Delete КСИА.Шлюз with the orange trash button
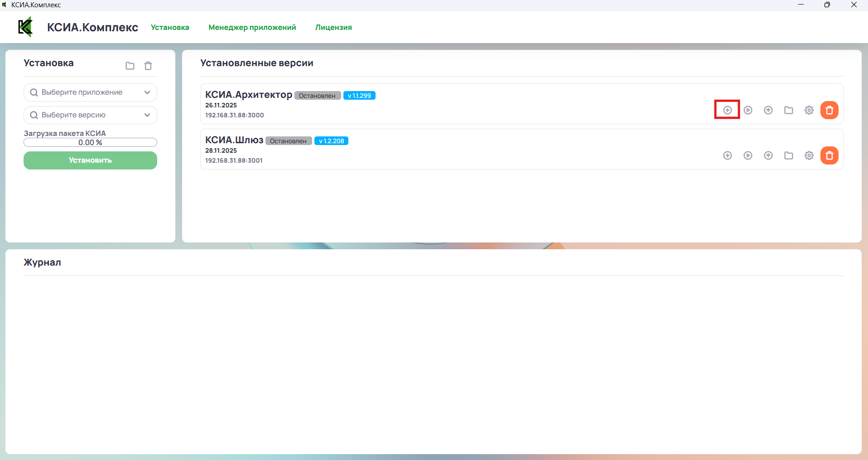This screenshot has width=868, height=460. [x=829, y=155]
